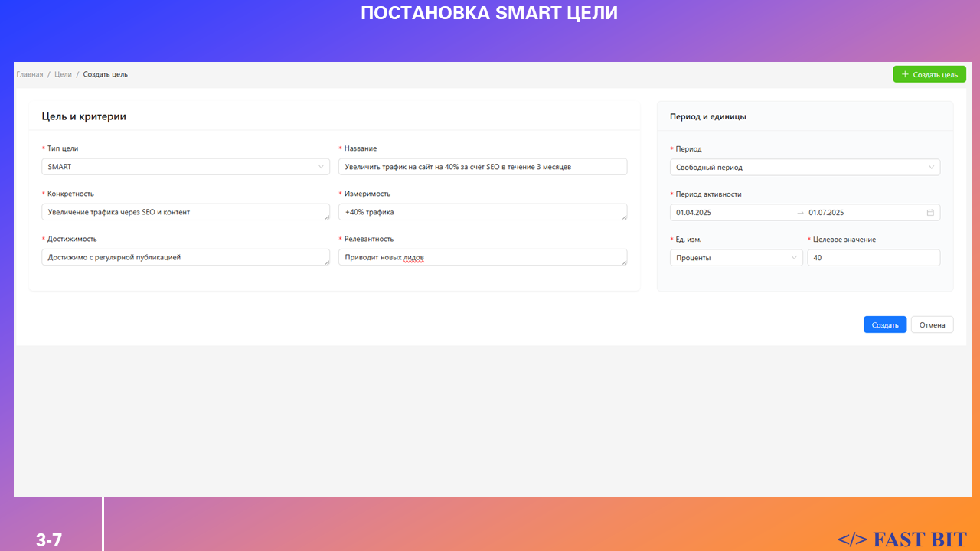Image resolution: width=980 pixels, height=551 pixels.
Task: Click the Название field label
Action: tap(361, 148)
